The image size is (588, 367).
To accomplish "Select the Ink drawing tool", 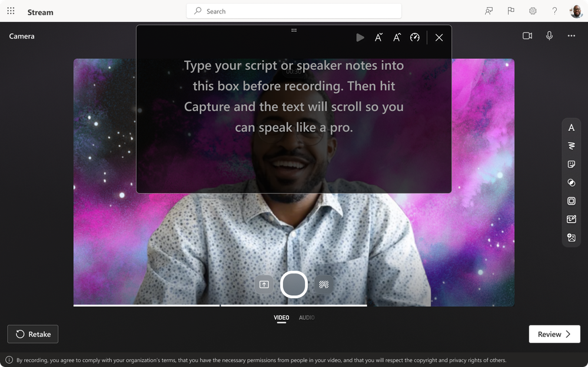I will [x=571, y=146].
